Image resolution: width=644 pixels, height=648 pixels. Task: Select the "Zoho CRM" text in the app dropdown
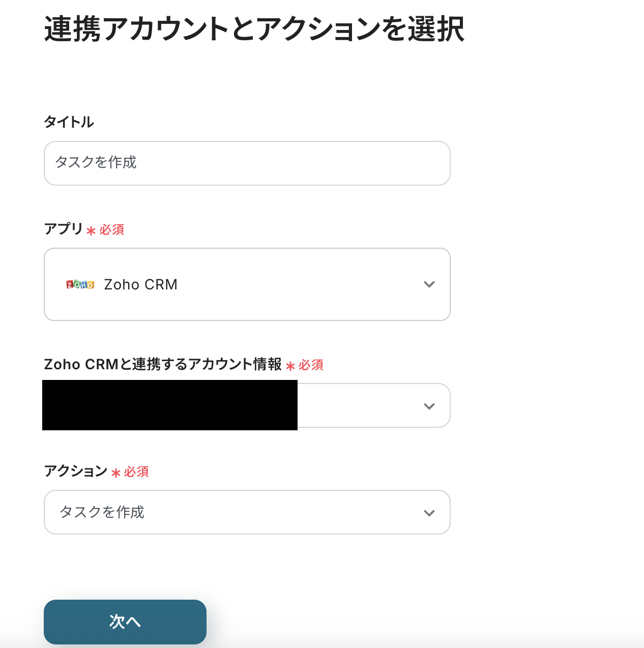140,284
